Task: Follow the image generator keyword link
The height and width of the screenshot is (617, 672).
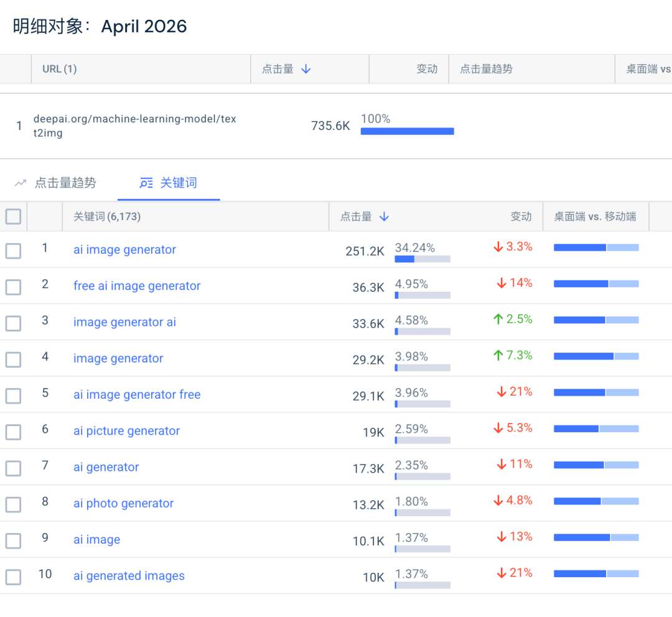Action: tap(118, 358)
